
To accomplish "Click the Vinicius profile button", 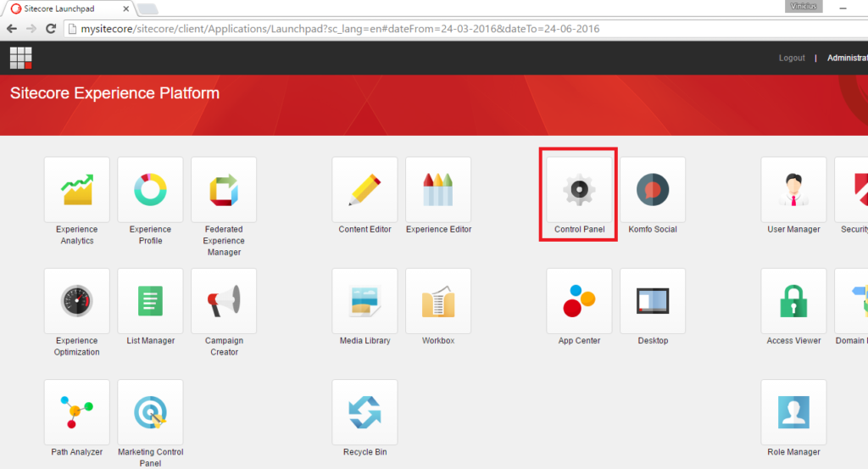I will click(x=804, y=6).
